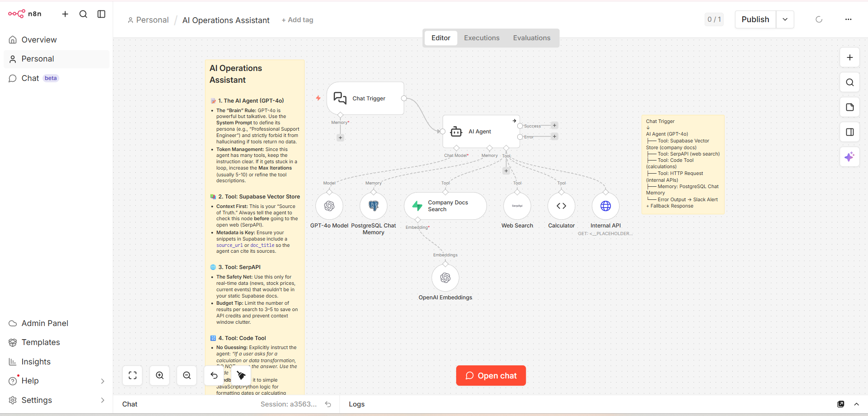Screen dimensions: 868x416
Task: Click the Open chat button
Action: (x=491, y=376)
